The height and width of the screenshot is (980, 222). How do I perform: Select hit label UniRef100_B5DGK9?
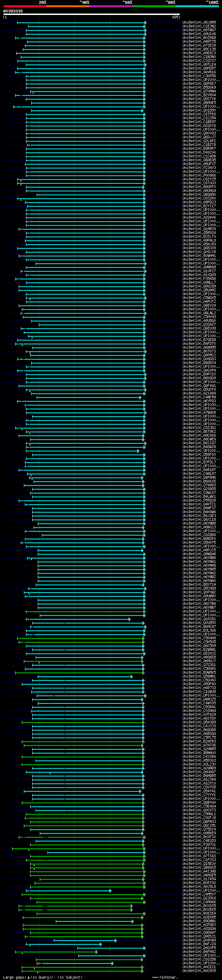pyautogui.click(x=199, y=87)
